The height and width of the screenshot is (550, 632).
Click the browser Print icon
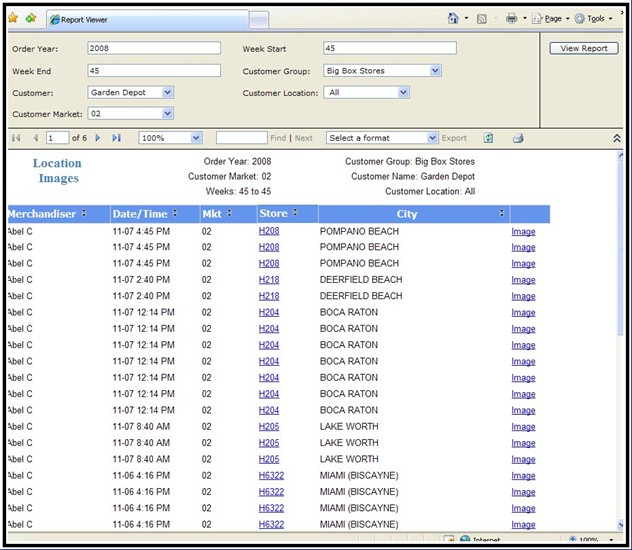[x=511, y=18]
